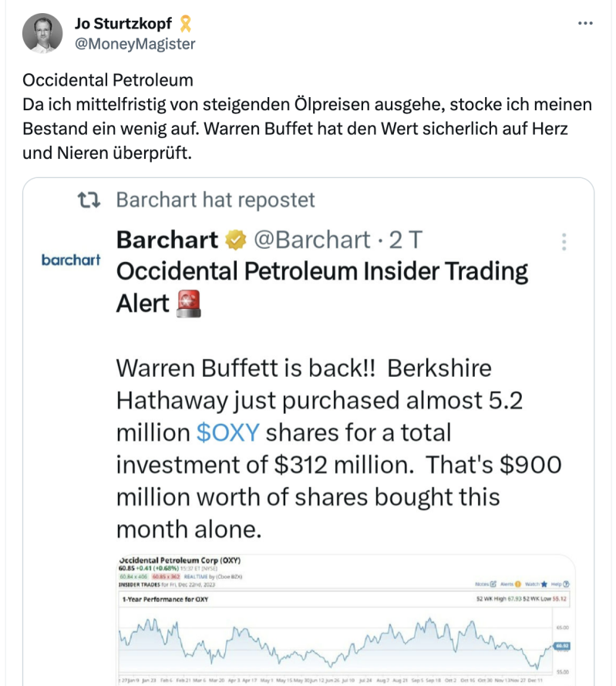Click the Barchart logo avatar
The width and height of the screenshot is (616, 686).
(71, 261)
